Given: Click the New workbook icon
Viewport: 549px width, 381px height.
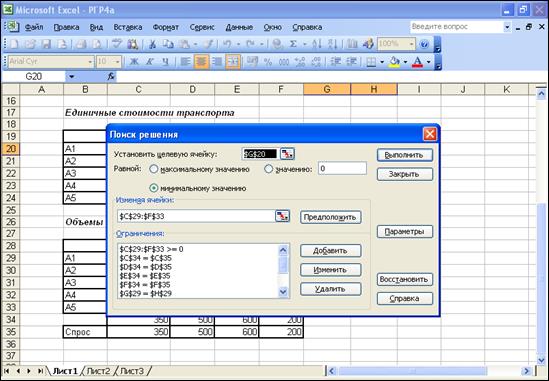Looking at the screenshot, I should pos(14,44).
